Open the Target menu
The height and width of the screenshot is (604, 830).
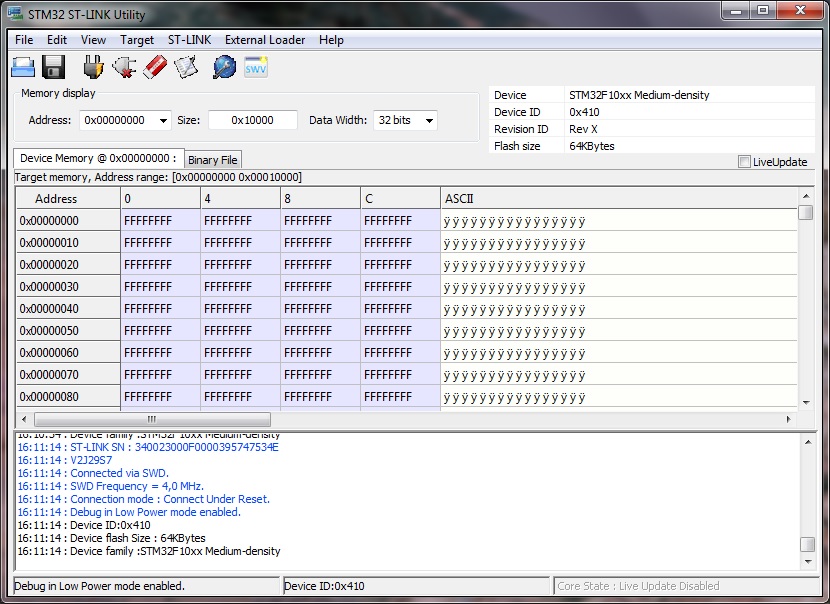137,40
